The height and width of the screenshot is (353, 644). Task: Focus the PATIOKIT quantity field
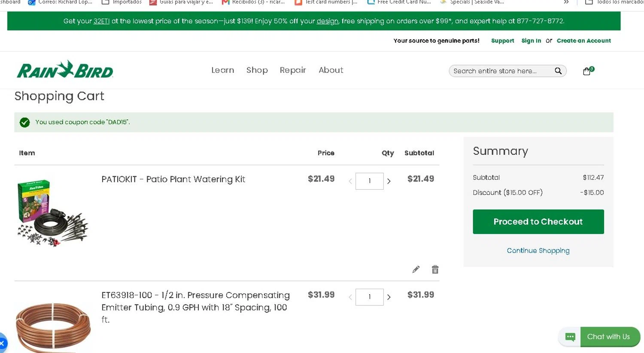(x=370, y=181)
